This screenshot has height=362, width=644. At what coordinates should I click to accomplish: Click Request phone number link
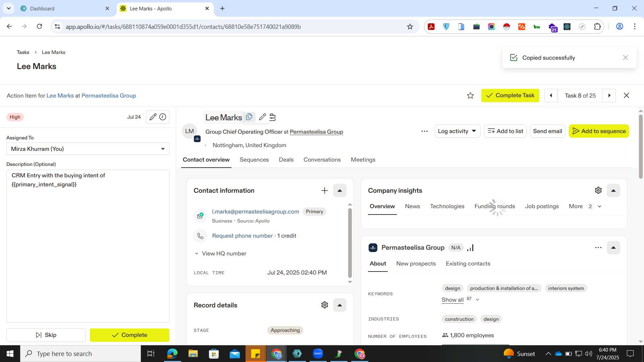[242, 236]
